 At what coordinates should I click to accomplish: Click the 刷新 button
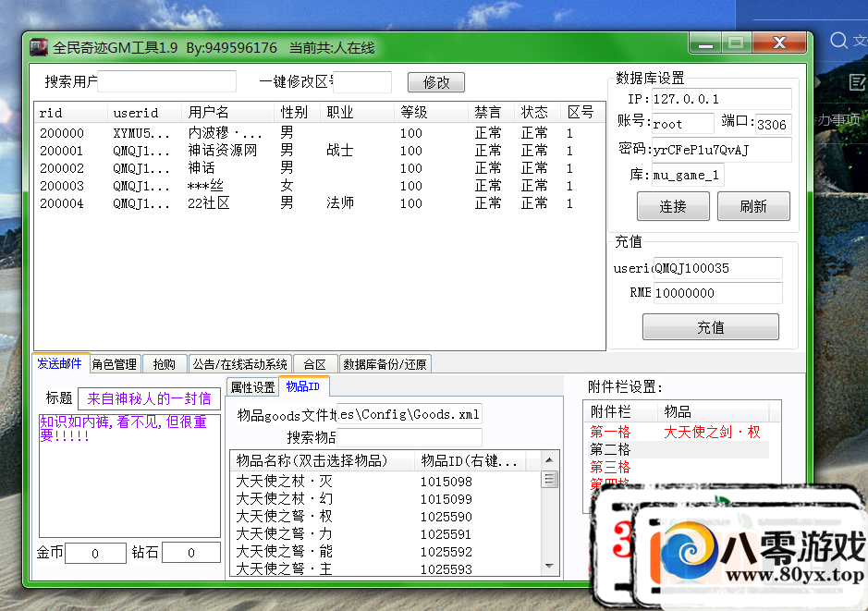click(x=753, y=206)
